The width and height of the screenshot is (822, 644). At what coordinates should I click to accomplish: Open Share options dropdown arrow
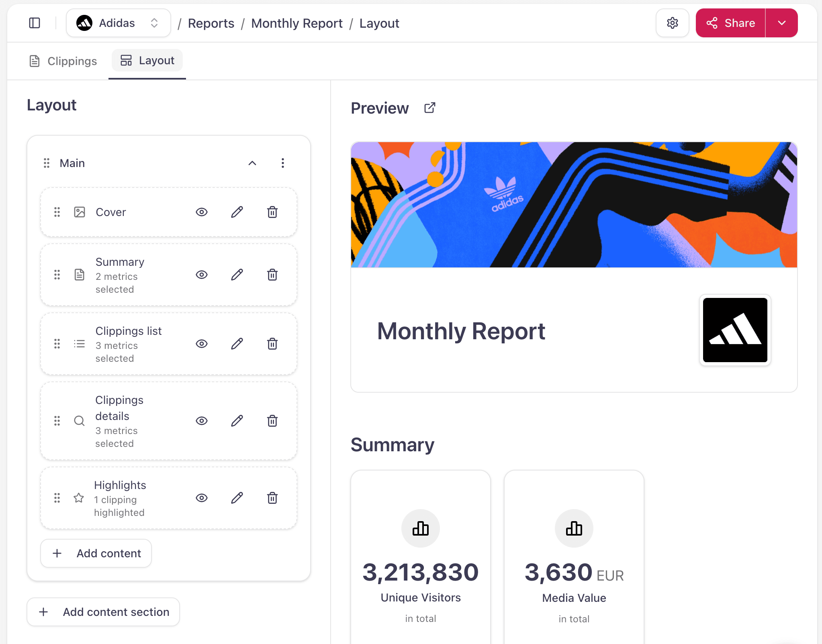pyautogui.click(x=781, y=23)
